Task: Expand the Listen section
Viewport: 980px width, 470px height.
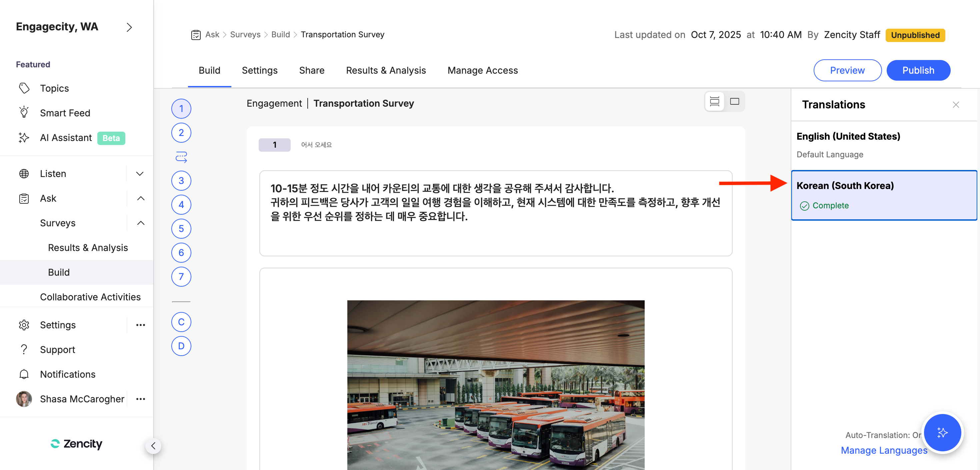Action: point(140,174)
